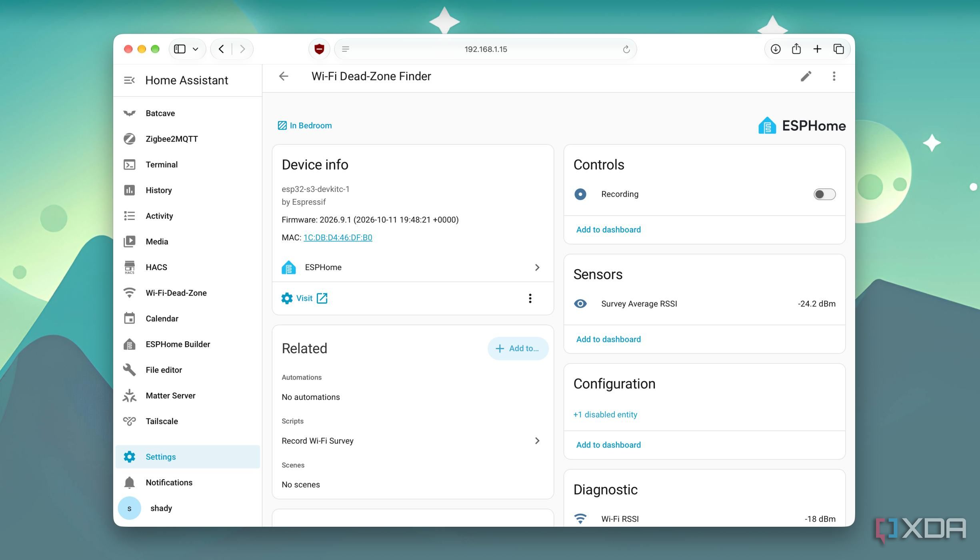980x560 pixels.
Task: Click the In Bedroom area link
Action: coord(305,126)
